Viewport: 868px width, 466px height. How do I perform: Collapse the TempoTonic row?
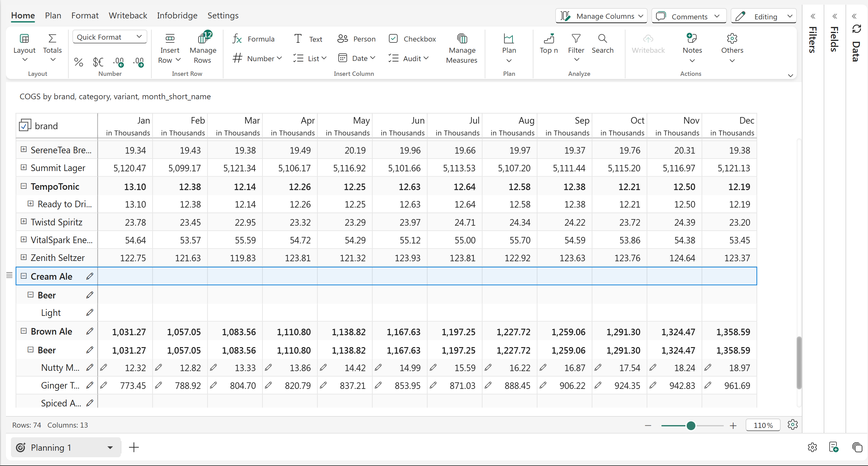(24, 186)
